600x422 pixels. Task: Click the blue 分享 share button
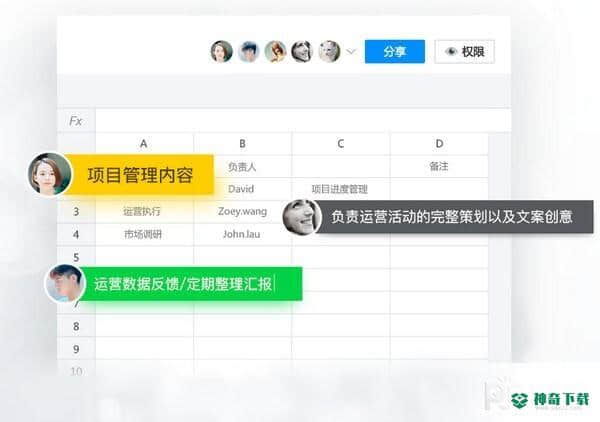pos(395,51)
